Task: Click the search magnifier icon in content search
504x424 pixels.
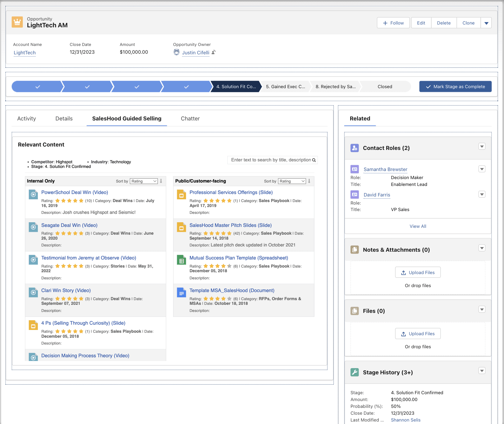Action: [x=314, y=160]
